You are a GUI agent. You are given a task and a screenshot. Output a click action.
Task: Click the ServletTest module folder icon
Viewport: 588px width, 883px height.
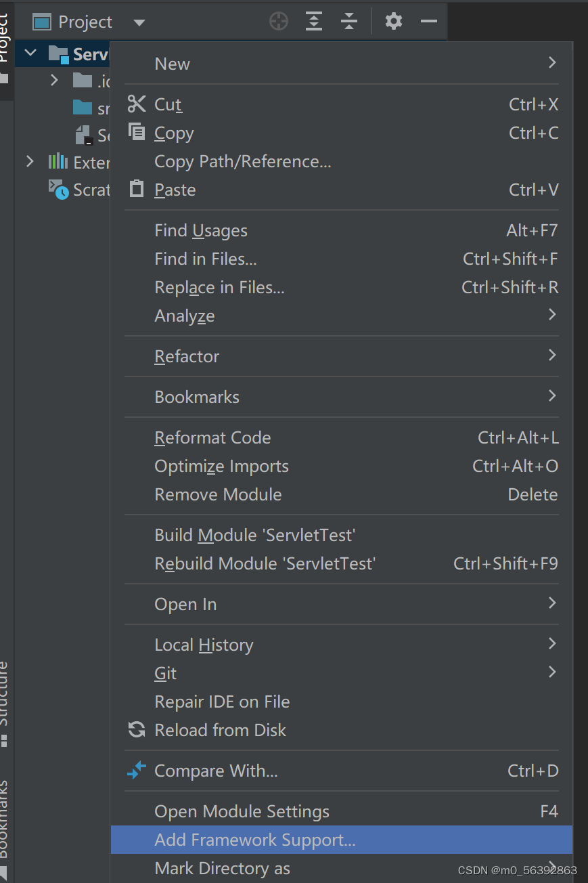coord(59,54)
